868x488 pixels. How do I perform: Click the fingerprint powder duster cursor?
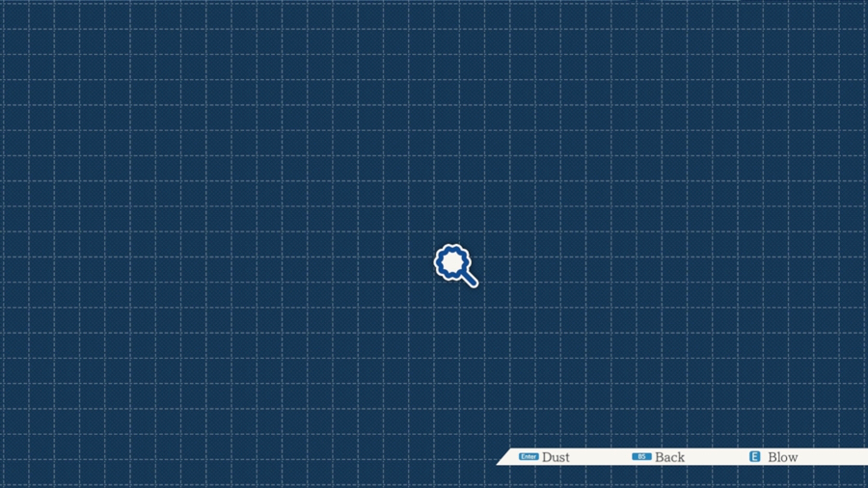(x=455, y=265)
